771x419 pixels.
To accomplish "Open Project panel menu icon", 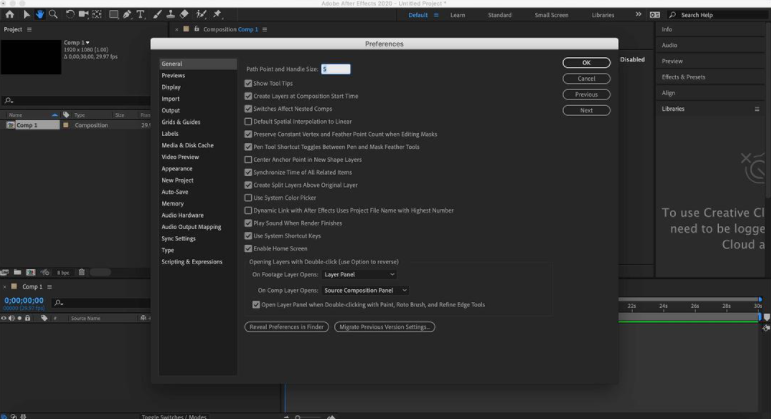I will tap(29, 30).
